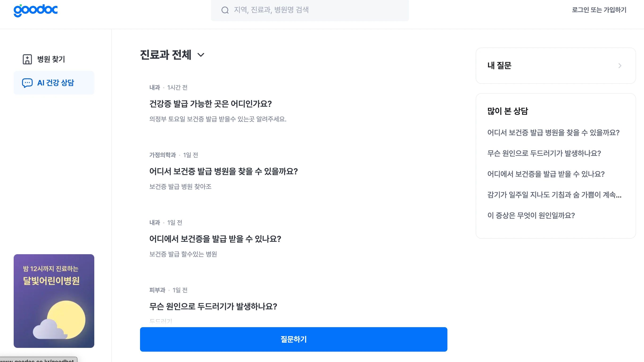Image resolution: width=644 pixels, height=362 pixels.
Task: Open popular consult 이 증상은 무엇이 원인일까요?
Action: 531,215
